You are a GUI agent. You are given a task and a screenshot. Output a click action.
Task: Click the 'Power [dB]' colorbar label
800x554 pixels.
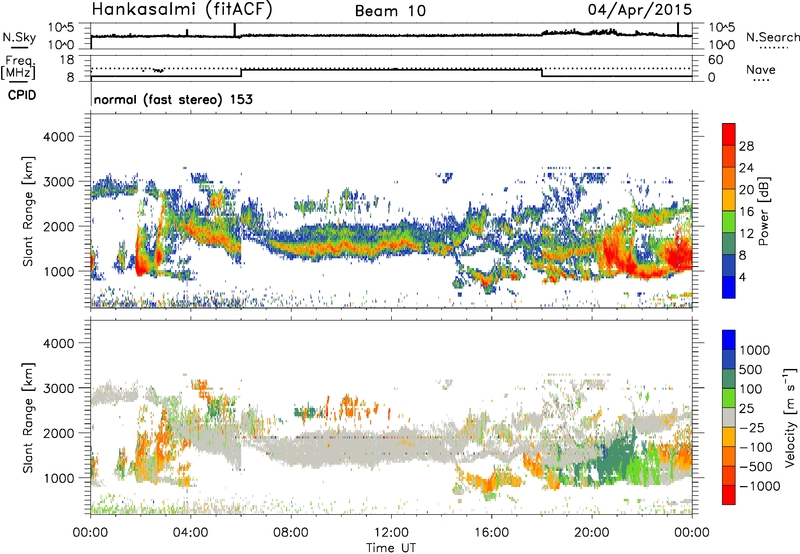763,211
